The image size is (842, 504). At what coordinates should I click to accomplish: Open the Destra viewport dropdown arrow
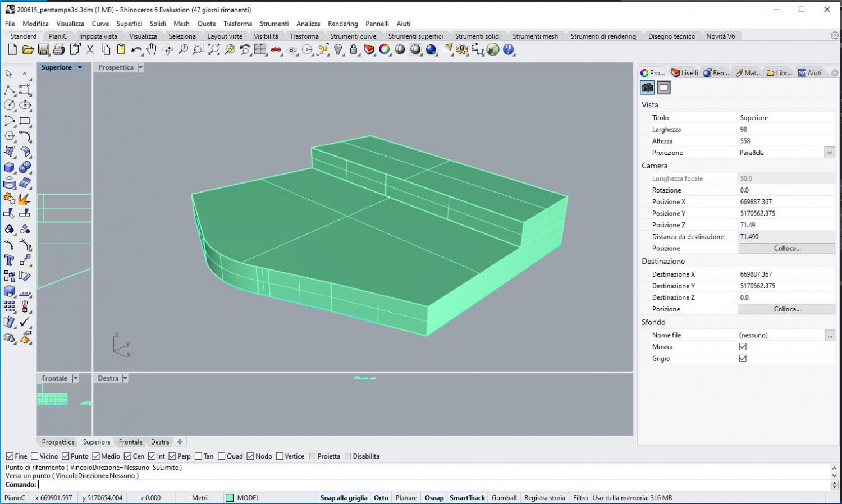point(125,378)
